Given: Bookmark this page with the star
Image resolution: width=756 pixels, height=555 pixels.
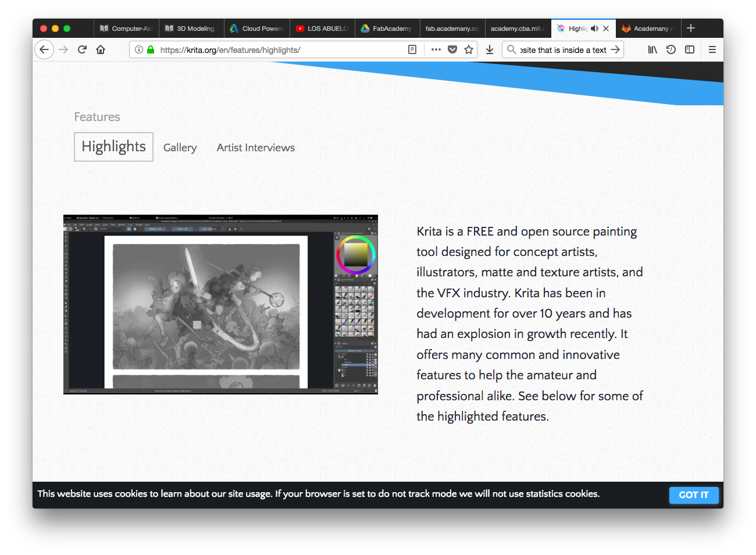Looking at the screenshot, I should (469, 50).
